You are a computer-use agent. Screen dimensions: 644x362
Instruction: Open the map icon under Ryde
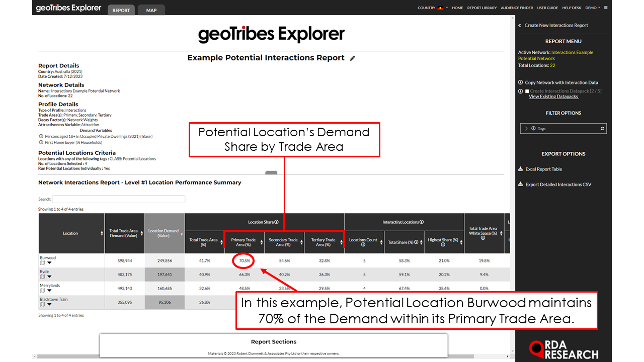click(x=42, y=277)
